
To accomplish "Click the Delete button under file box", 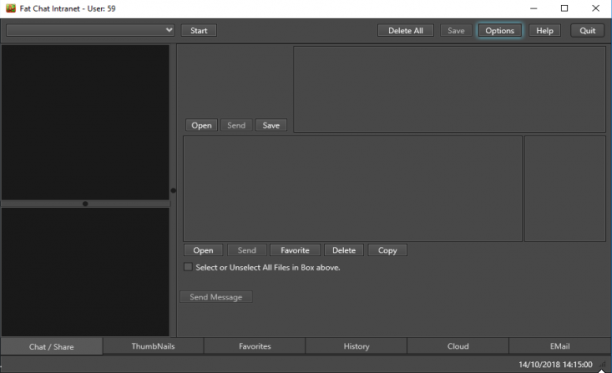I will pyautogui.click(x=344, y=250).
